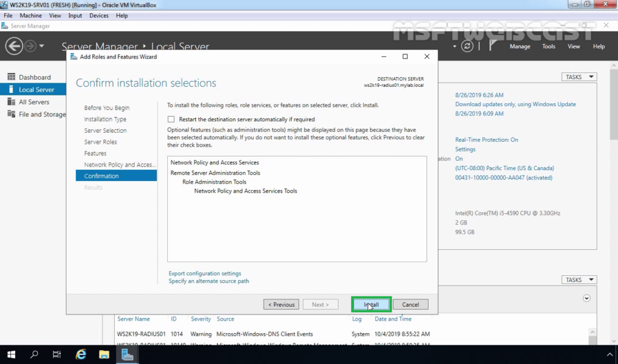Screen dimensions: 618x364
Task: Open the VirtualBox Devices menu
Action: pos(98,15)
